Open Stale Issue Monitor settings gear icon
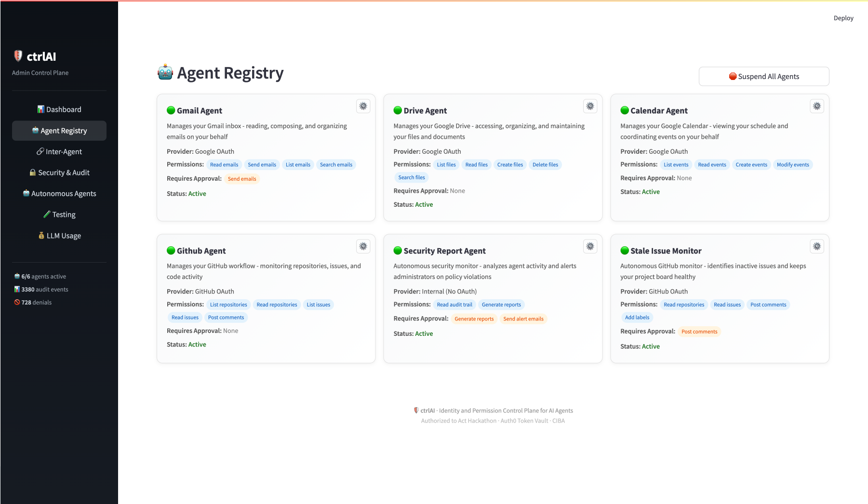The image size is (868, 504). 817,246
